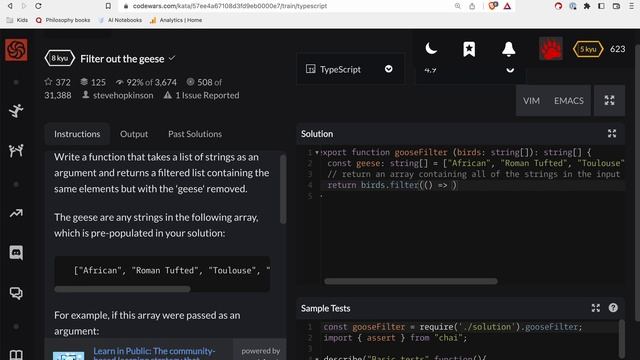
Task: Open notifications bell icon
Action: 509,49
